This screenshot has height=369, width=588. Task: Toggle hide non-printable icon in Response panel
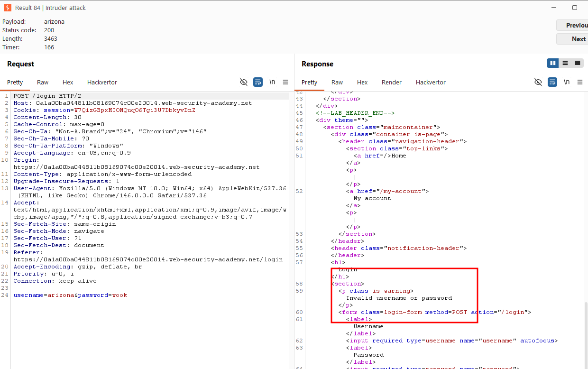[x=538, y=82]
